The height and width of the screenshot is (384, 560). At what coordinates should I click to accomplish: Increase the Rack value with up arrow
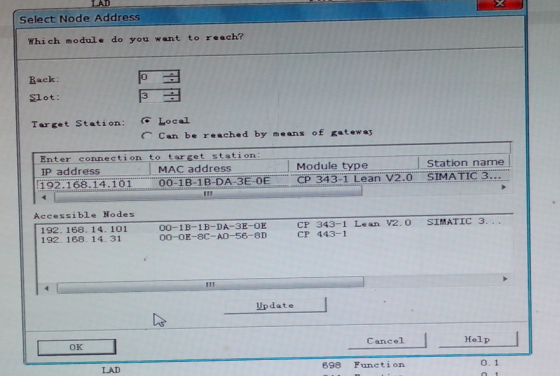[x=171, y=74]
